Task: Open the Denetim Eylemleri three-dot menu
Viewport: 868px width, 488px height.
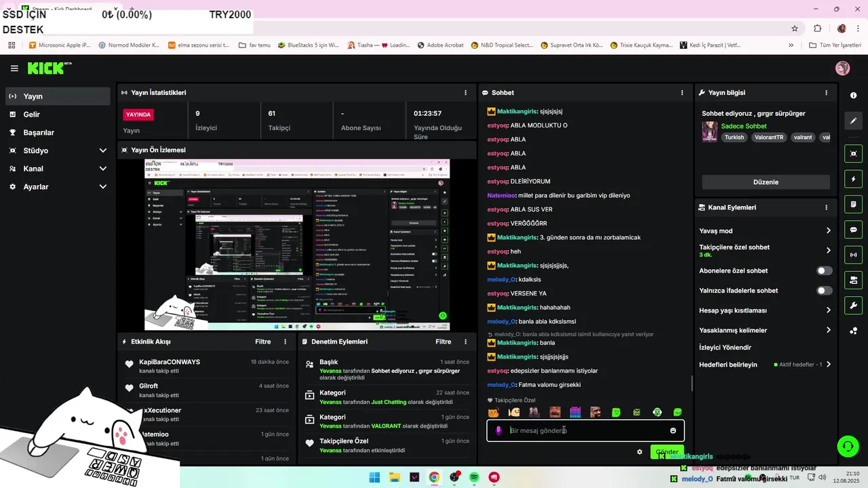Action: click(x=465, y=342)
